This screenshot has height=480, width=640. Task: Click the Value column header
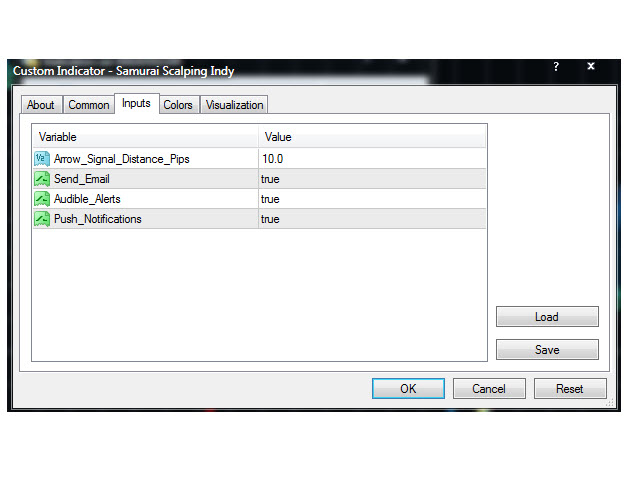point(372,137)
